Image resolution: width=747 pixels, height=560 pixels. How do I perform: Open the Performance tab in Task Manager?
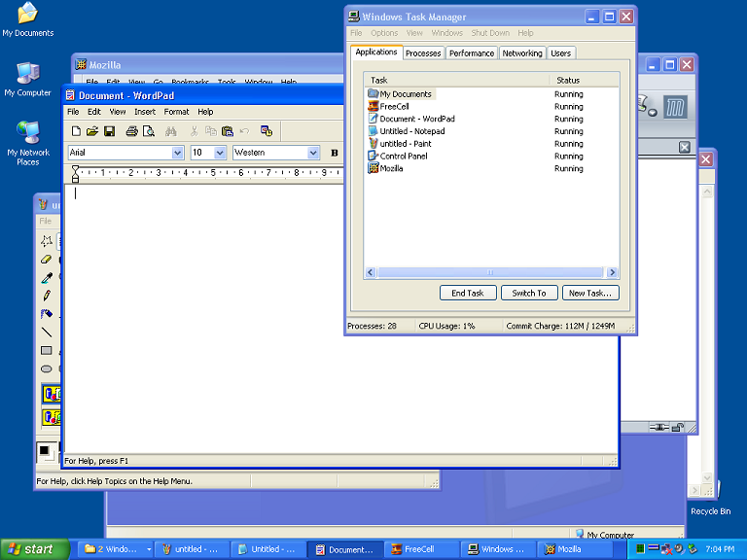pyautogui.click(x=472, y=53)
